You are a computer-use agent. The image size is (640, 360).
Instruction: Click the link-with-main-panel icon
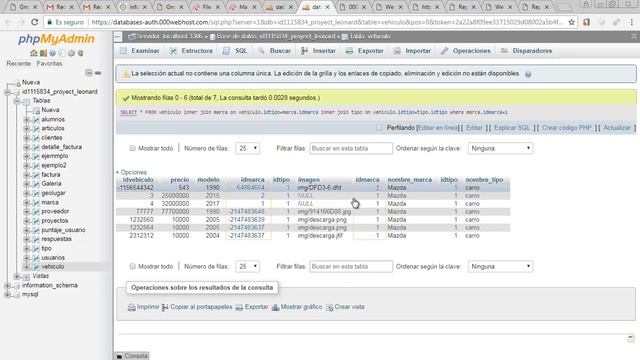tap(98, 73)
